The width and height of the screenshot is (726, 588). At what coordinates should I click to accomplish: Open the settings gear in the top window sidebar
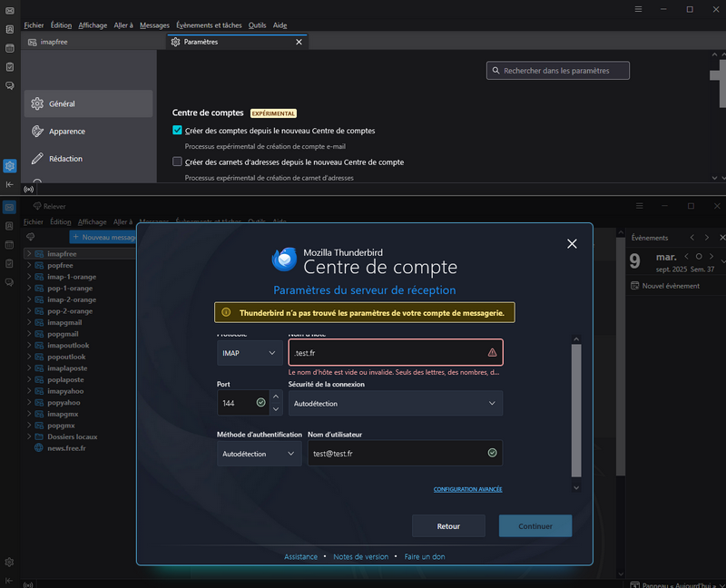pyautogui.click(x=10, y=166)
